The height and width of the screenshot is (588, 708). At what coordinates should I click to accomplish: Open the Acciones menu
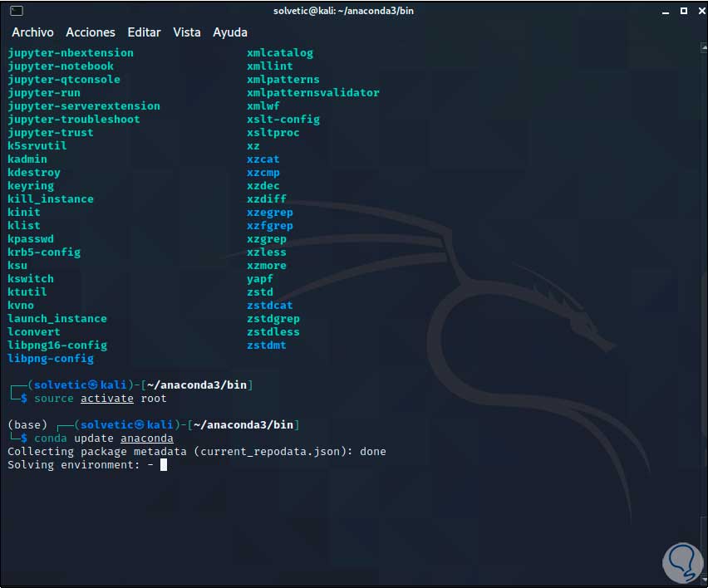click(91, 32)
